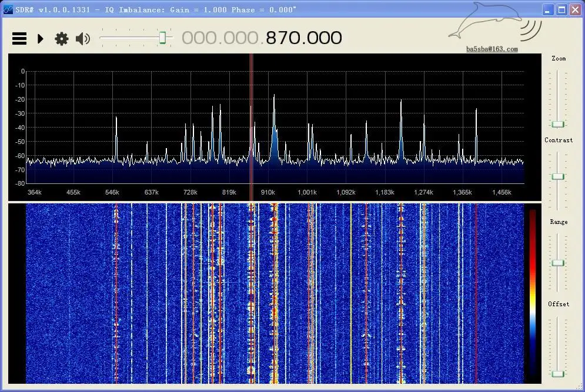This screenshot has height=392, width=585.
Task: Open the ba5sba@163.com email link
Action: pyautogui.click(x=492, y=49)
